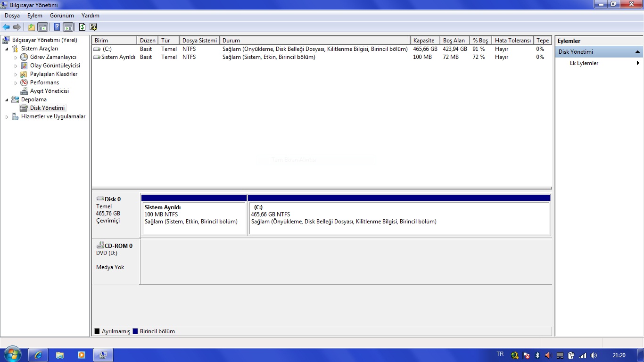
Task: Open the Dosya menu
Action: [x=12, y=16]
